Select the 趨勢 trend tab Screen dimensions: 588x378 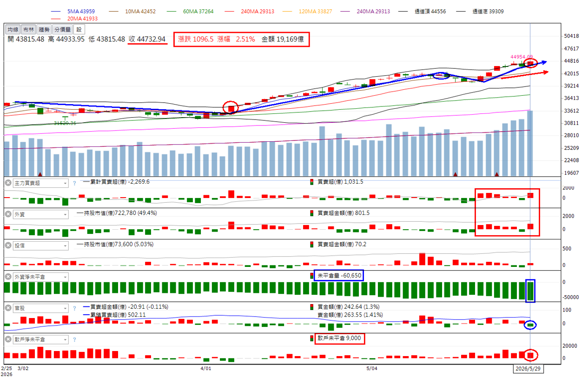44,29
